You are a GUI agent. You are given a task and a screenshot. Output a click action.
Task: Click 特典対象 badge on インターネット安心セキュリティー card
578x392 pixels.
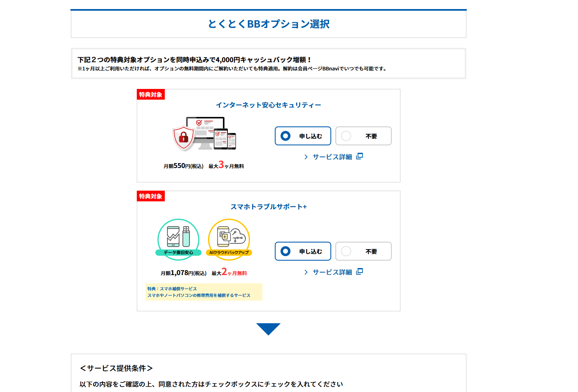151,95
